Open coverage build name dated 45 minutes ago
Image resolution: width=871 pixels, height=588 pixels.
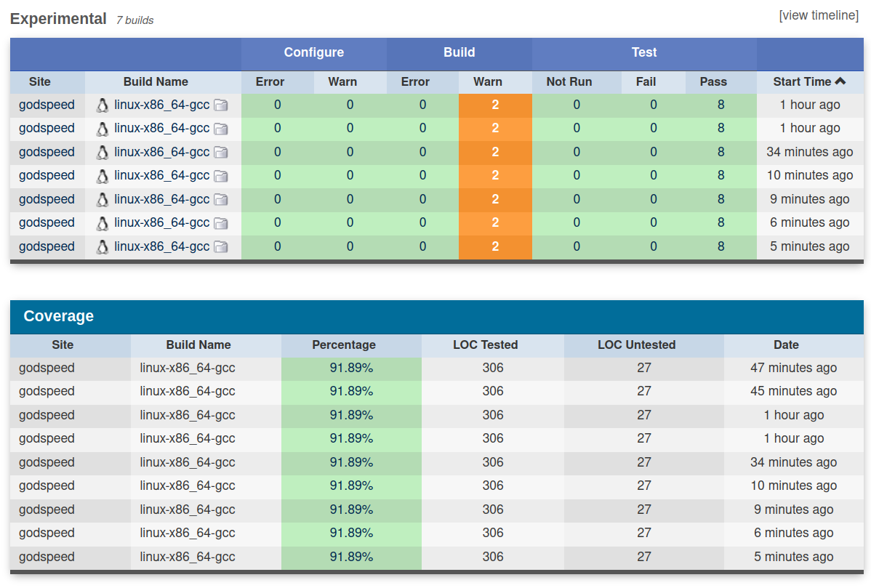pos(188,391)
